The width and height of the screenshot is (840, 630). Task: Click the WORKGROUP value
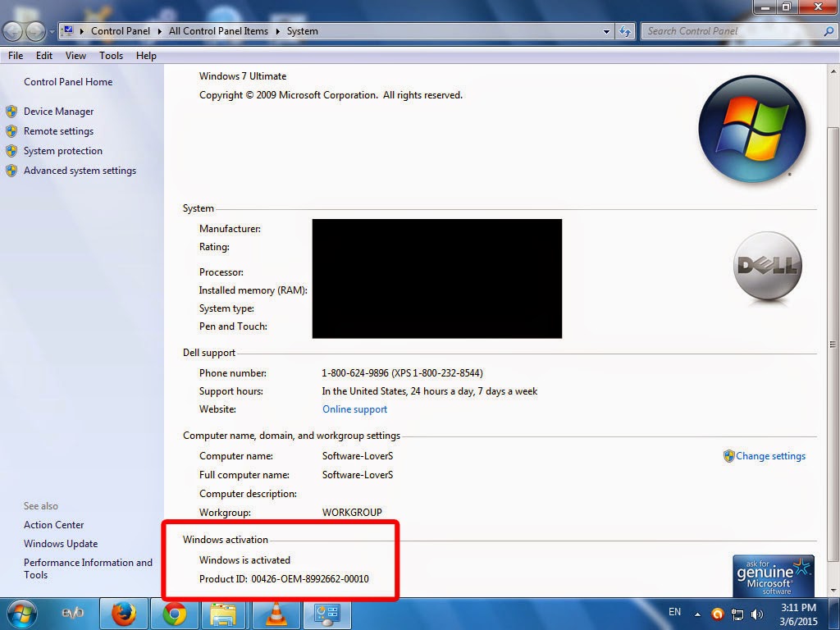(352, 512)
